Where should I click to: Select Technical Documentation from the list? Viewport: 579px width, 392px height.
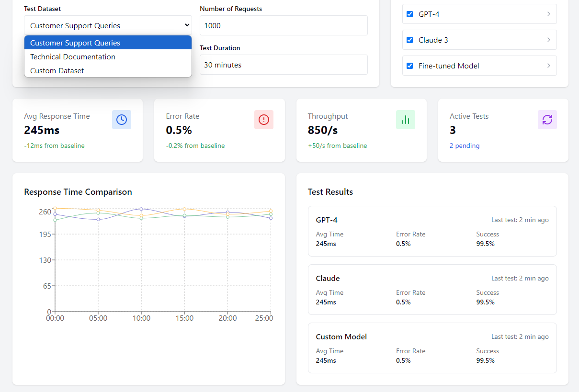(x=73, y=56)
